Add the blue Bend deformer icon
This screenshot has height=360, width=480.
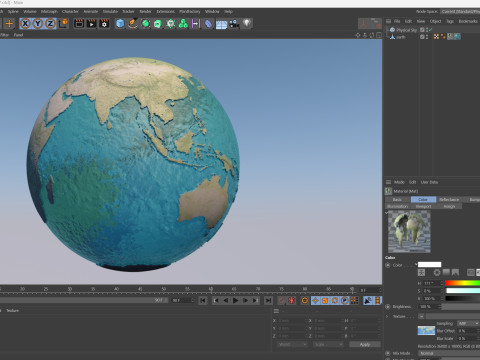(208, 24)
